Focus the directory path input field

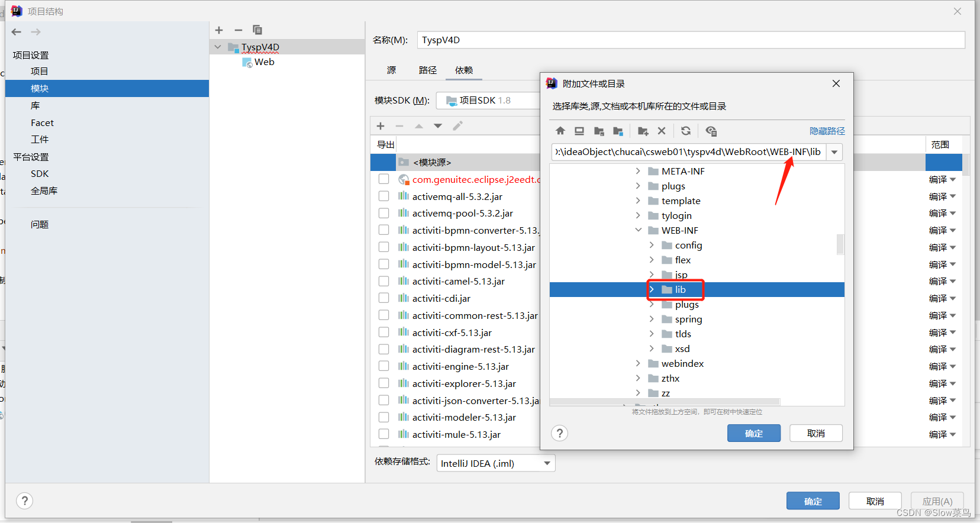689,152
